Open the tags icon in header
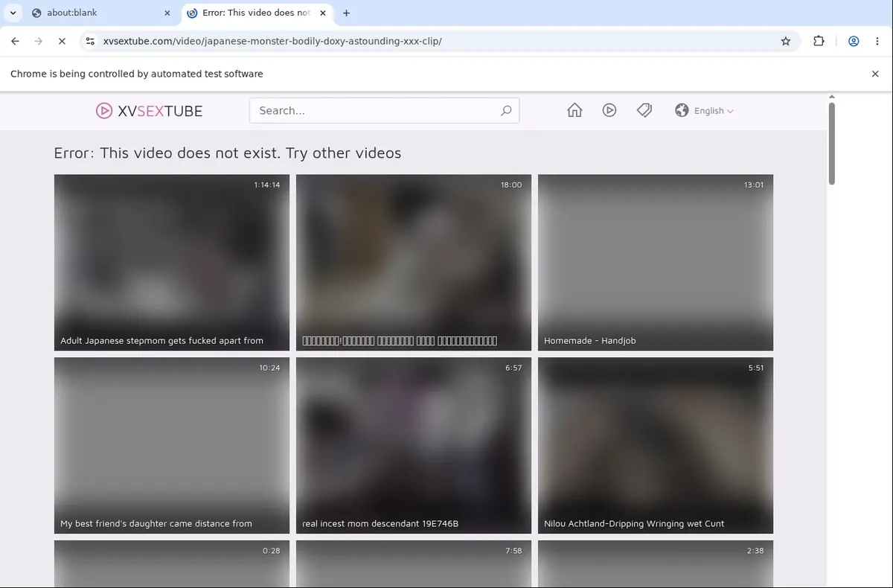 pos(644,110)
